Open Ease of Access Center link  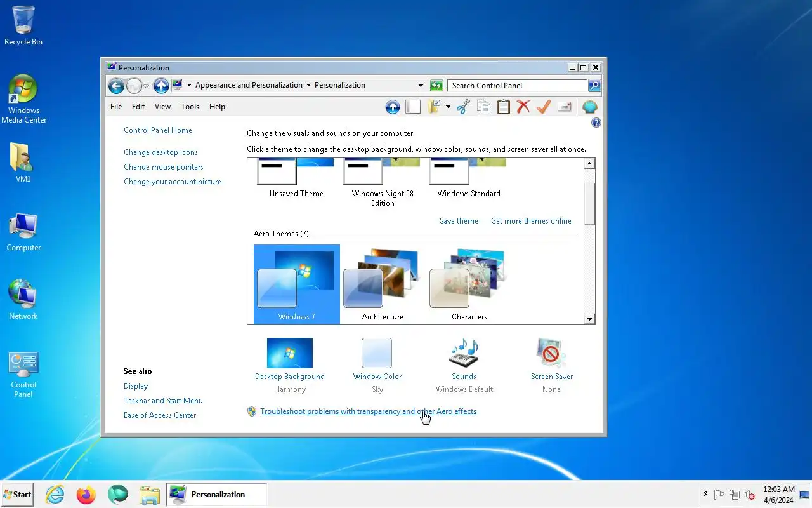click(160, 415)
